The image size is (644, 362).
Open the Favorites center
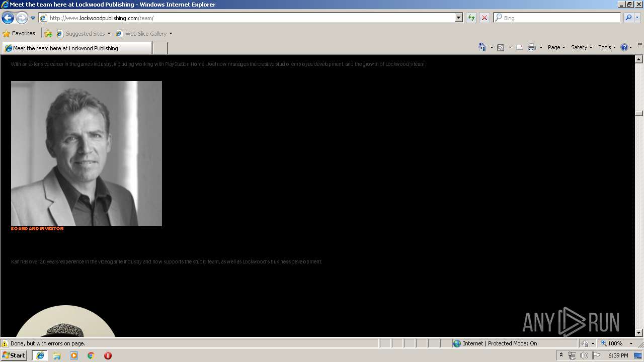(x=19, y=34)
